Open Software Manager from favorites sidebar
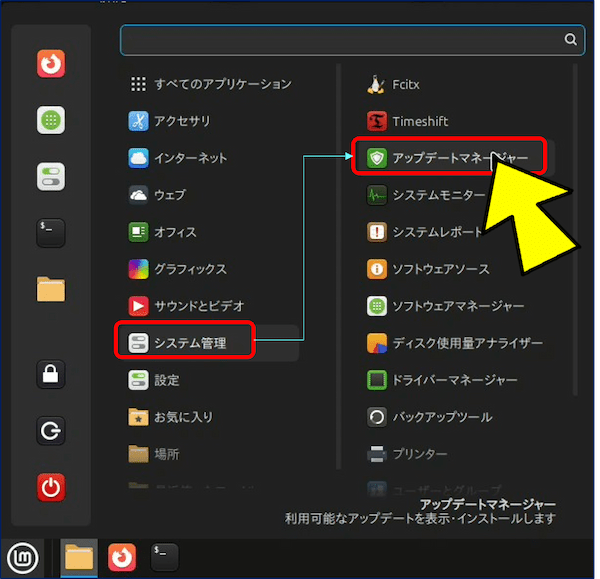Image resolution: width=600 pixels, height=579 pixels. point(51,120)
